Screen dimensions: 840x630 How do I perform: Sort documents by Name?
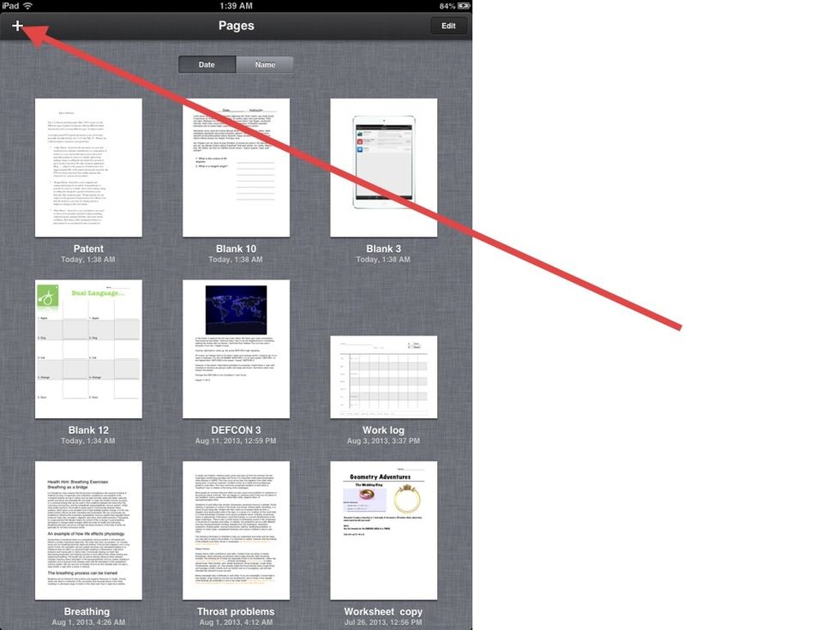point(265,64)
